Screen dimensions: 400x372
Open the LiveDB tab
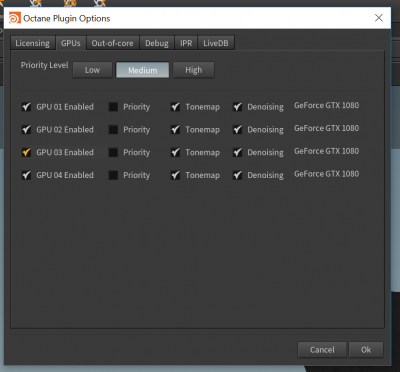(x=216, y=43)
